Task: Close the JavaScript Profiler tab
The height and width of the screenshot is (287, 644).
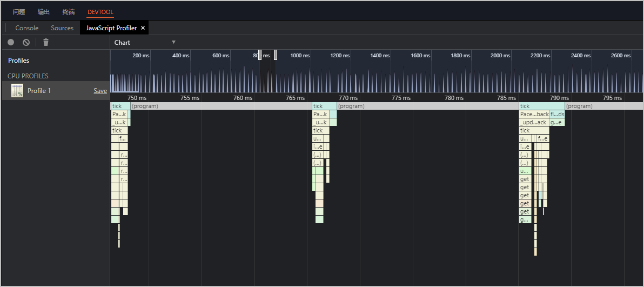Action: coord(143,28)
